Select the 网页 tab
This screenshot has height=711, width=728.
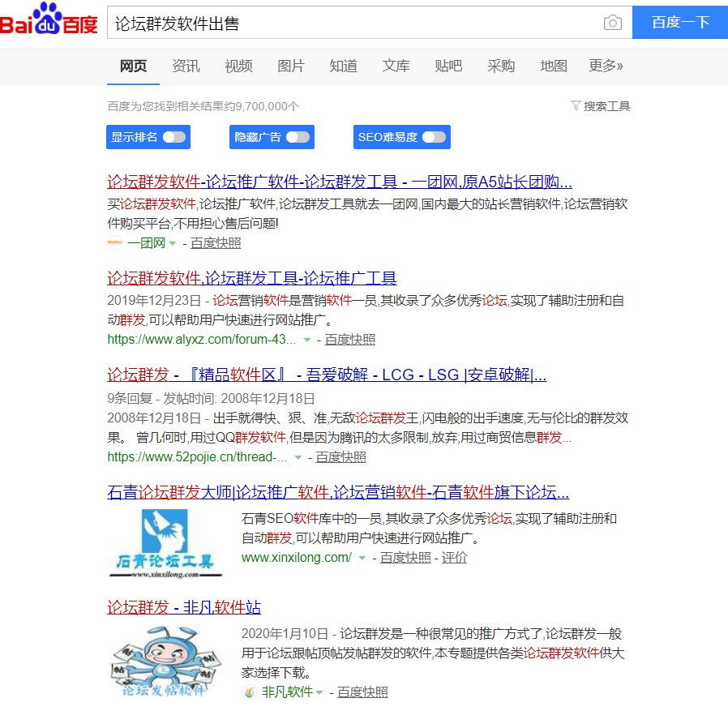coord(133,66)
